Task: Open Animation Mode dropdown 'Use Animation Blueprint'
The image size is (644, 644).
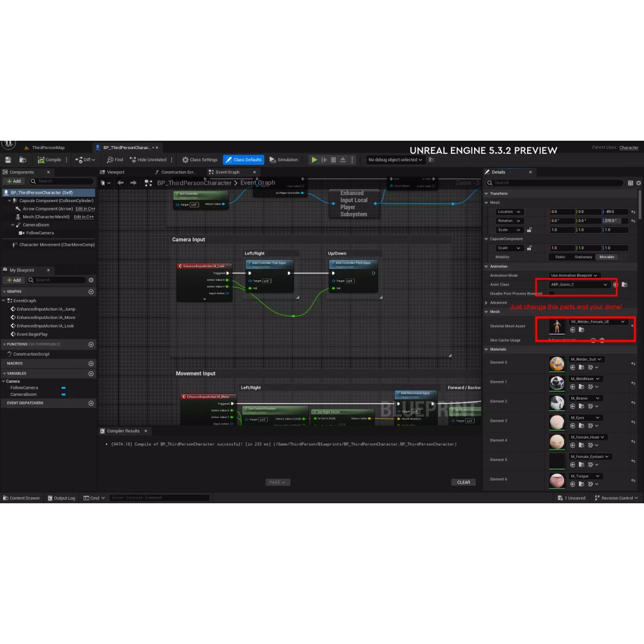Action: click(574, 275)
